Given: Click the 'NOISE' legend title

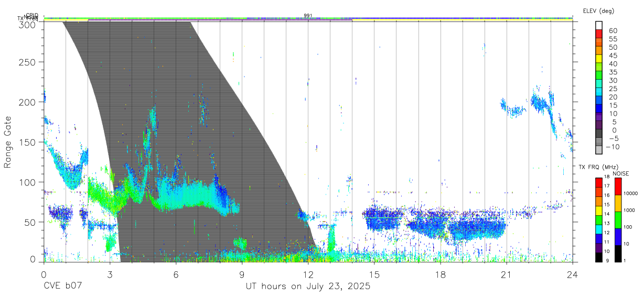Looking at the screenshot, I should point(620,173).
